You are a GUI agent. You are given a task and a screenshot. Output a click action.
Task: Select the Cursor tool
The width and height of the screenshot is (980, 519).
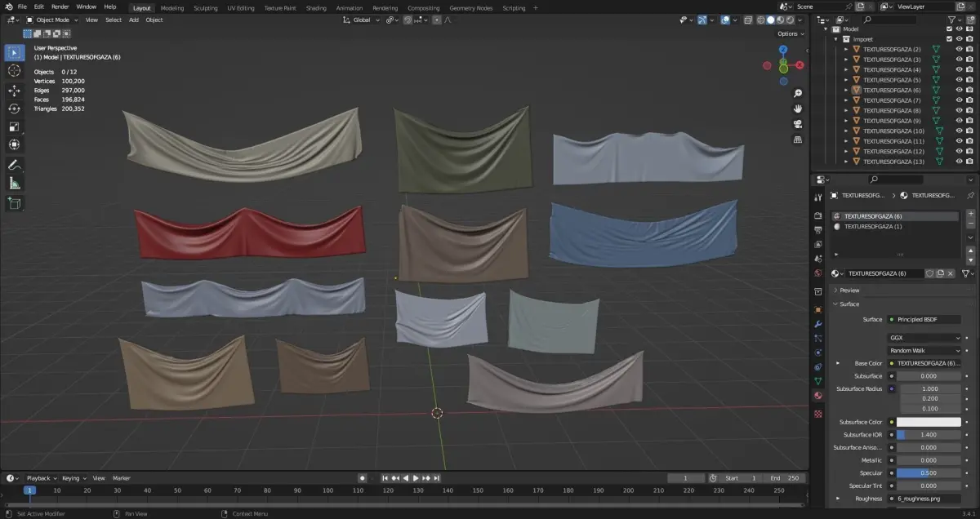pos(15,71)
